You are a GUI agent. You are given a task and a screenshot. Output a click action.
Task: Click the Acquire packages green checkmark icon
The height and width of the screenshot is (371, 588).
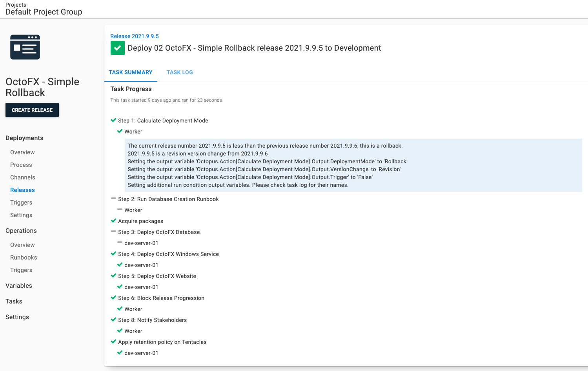pyautogui.click(x=114, y=221)
